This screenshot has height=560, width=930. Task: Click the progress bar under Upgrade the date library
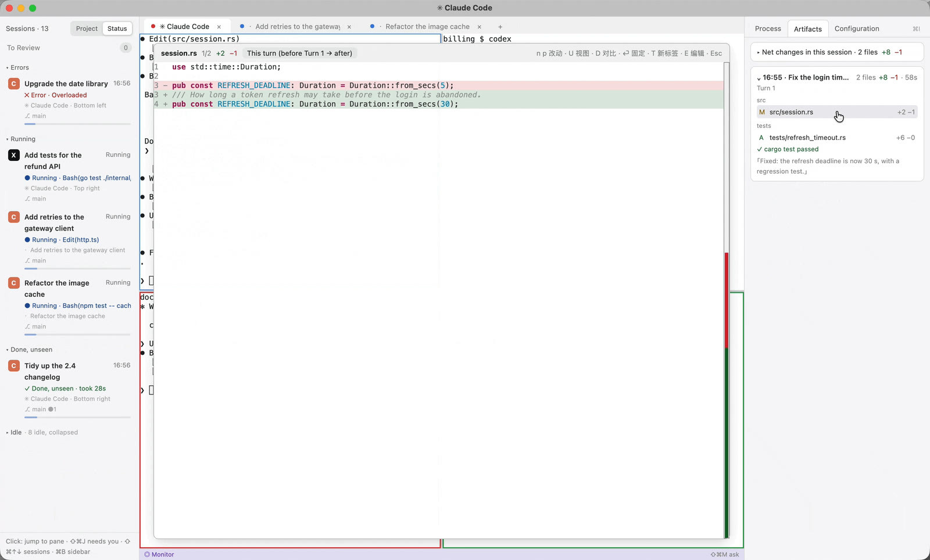click(x=77, y=124)
